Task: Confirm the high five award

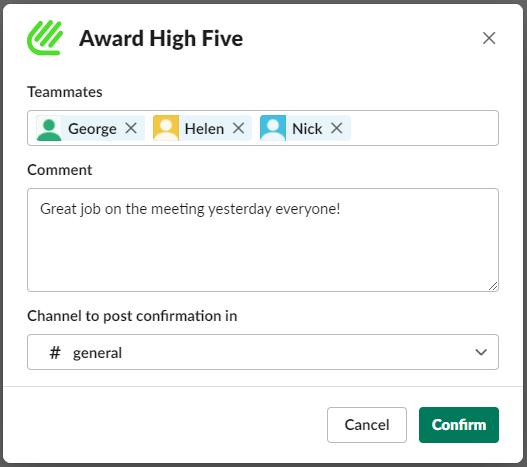Action: pyautogui.click(x=459, y=425)
